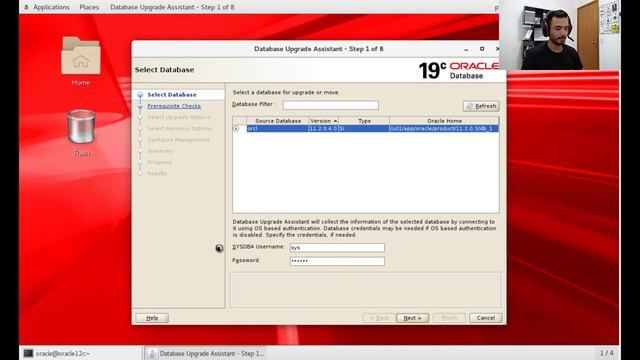The width and height of the screenshot is (640, 360).
Task: Open the Home folder desktop icon
Action: [x=80, y=60]
